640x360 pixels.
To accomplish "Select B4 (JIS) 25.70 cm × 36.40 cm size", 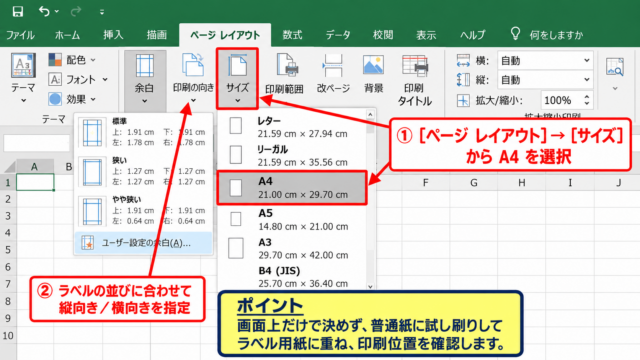I will tap(292, 277).
